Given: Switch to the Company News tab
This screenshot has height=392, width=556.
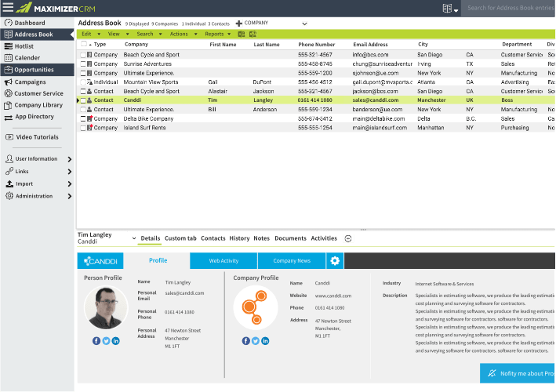Looking at the screenshot, I should 292,261.
